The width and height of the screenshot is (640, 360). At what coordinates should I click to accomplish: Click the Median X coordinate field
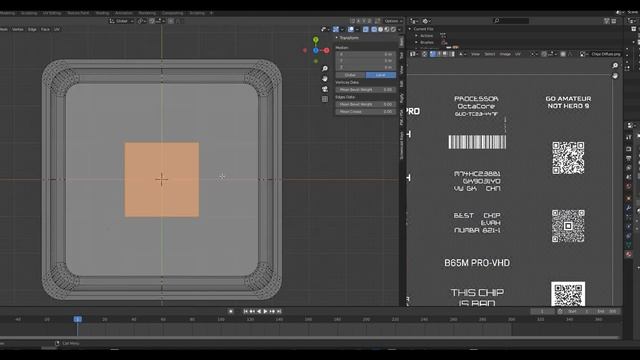[365, 54]
